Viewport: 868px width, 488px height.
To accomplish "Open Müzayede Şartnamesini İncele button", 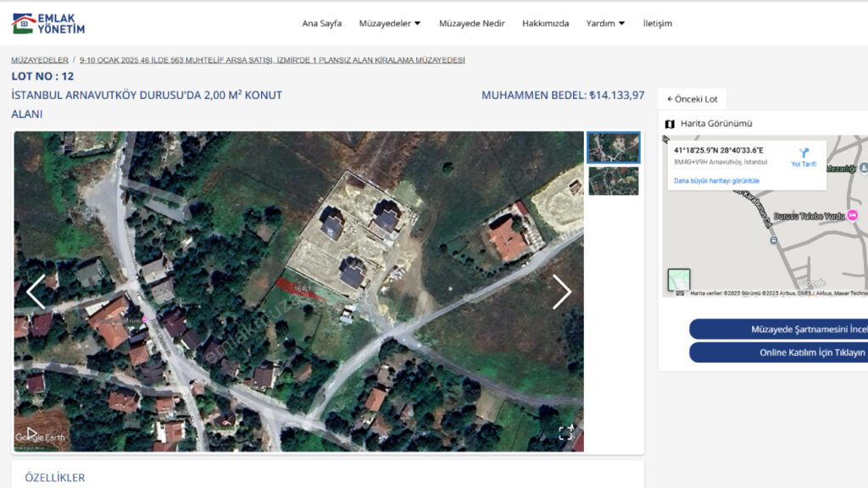I will click(x=778, y=330).
